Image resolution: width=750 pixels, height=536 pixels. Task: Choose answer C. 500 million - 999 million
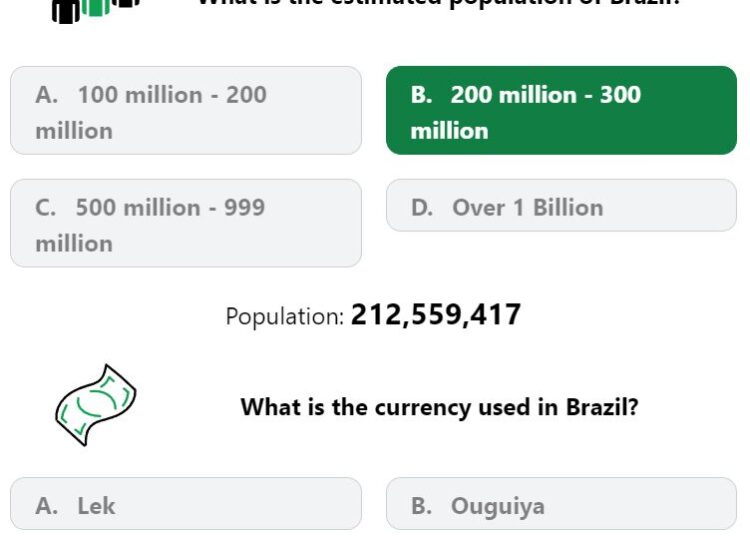[186, 223]
